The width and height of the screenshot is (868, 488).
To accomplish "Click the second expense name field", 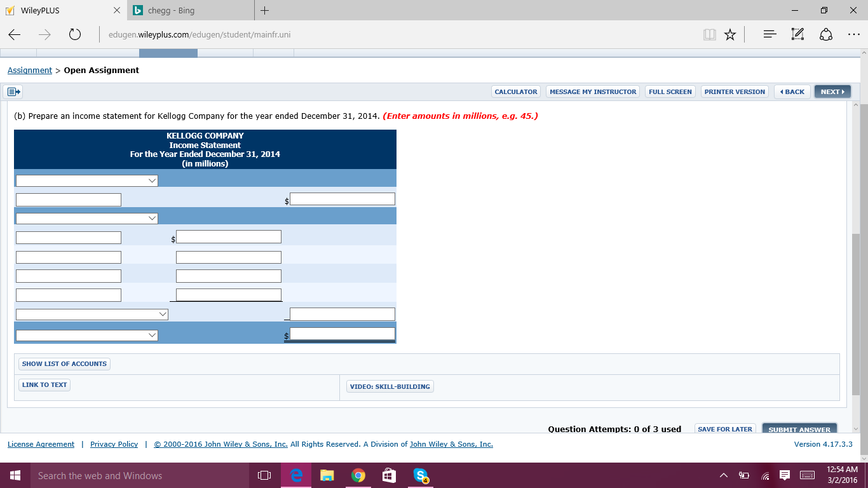I will coord(69,257).
